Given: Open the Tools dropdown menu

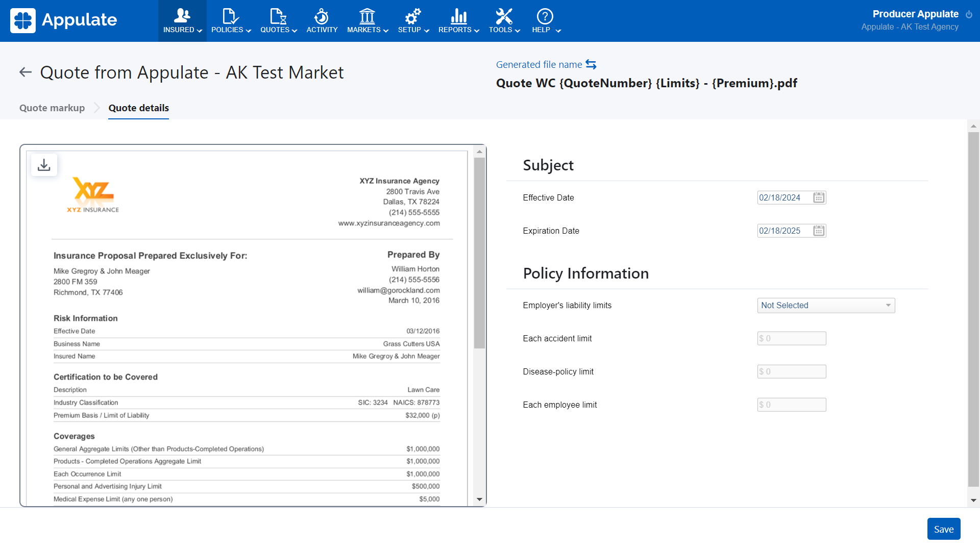Looking at the screenshot, I should point(504,21).
